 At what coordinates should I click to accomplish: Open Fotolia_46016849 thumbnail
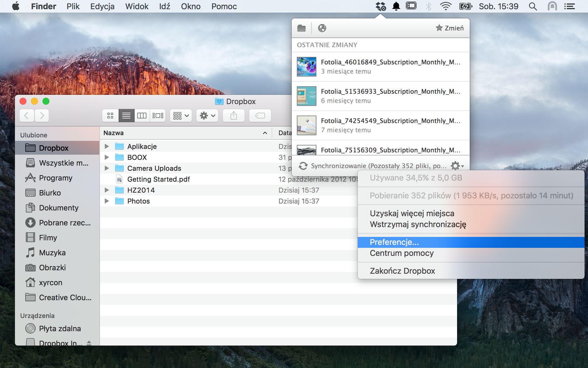tap(306, 67)
